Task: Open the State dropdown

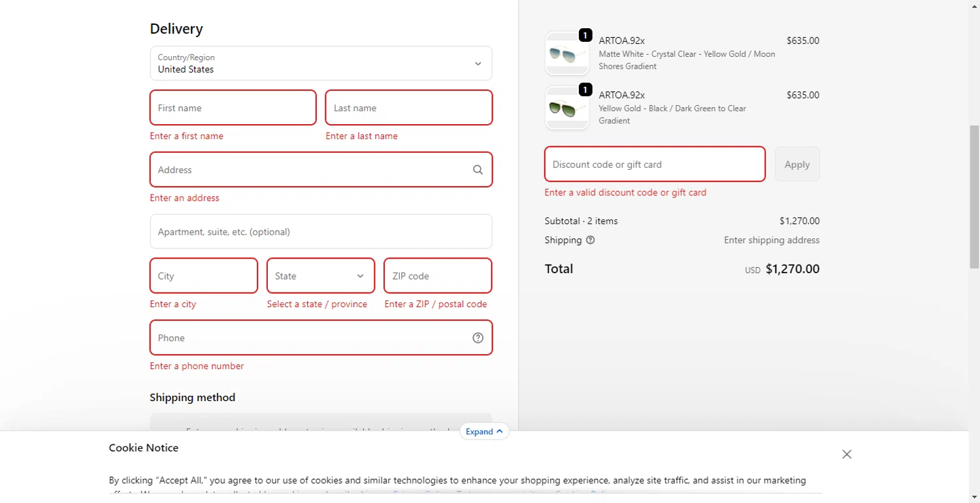Action: click(321, 276)
